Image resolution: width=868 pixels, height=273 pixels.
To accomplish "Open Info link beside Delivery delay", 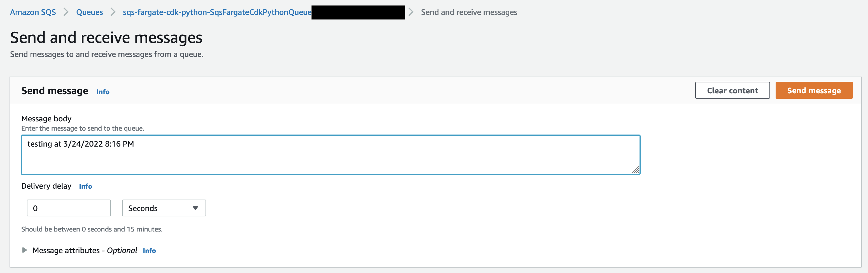I will [85, 186].
